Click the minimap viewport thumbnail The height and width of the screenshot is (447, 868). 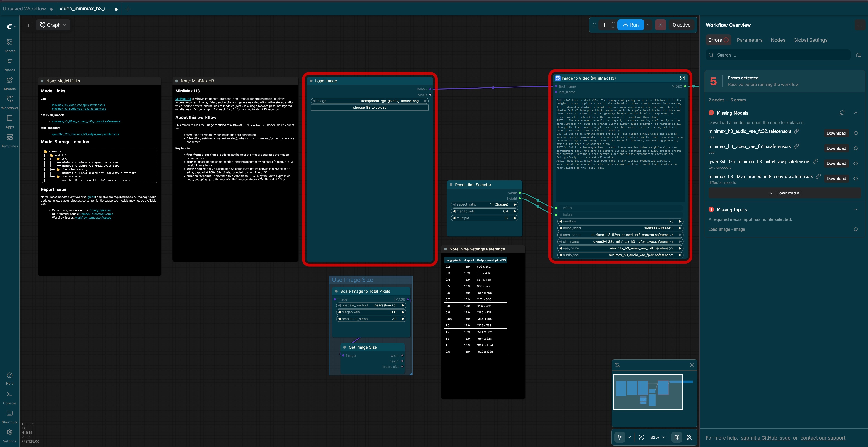click(648, 392)
